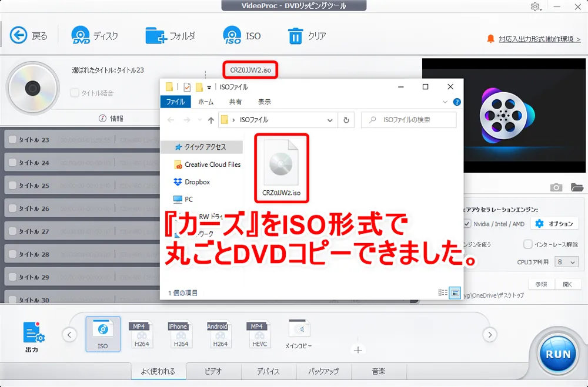Add a new format with the plus icon
Screen dimensions: 588x387
click(x=358, y=350)
